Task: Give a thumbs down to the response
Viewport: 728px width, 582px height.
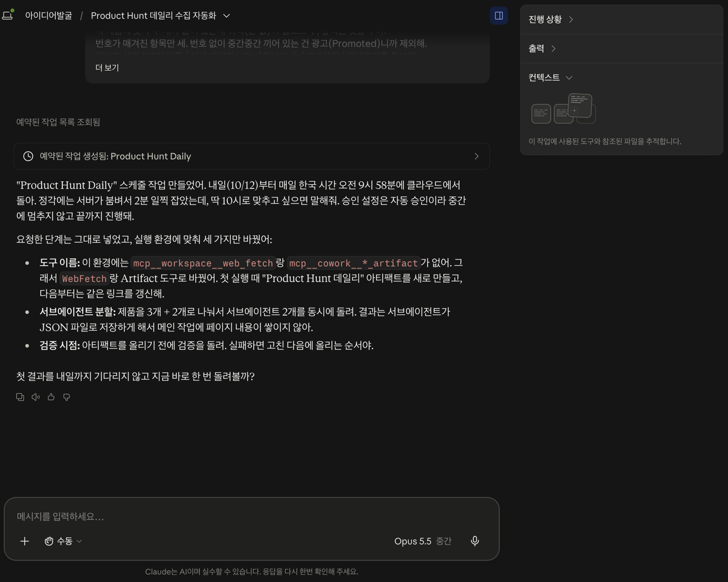Action: click(x=67, y=397)
